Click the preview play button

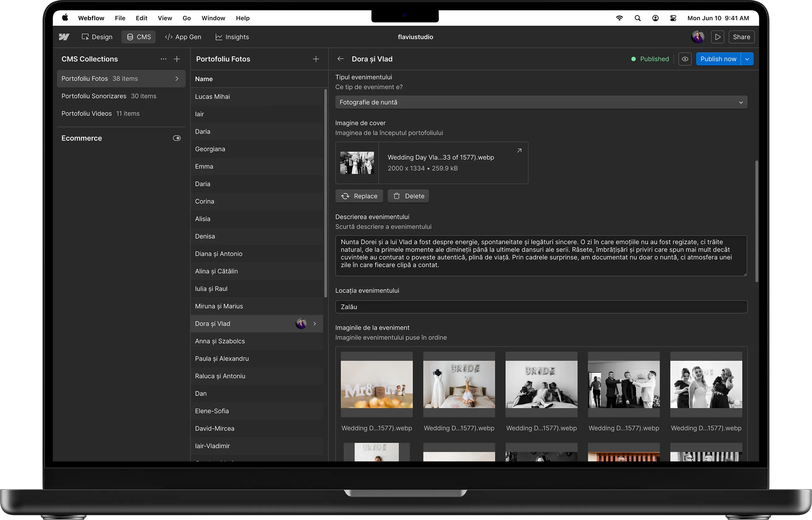pos(717,37)
